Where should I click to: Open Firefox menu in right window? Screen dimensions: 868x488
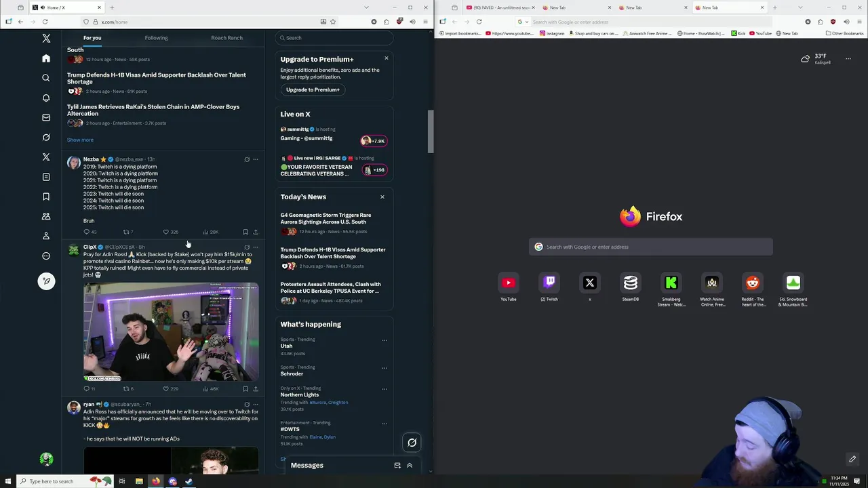click(859, 22)
